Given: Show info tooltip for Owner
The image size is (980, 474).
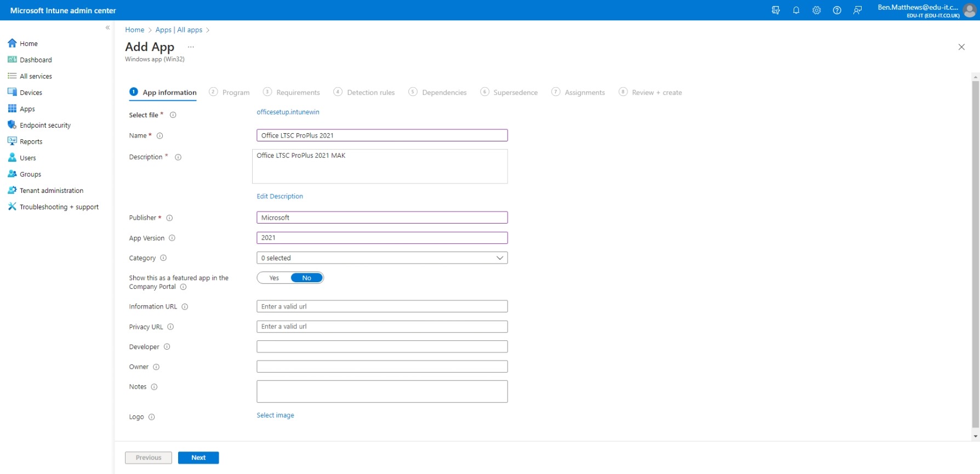Looking at the screenshot, I should pos(156,367).
